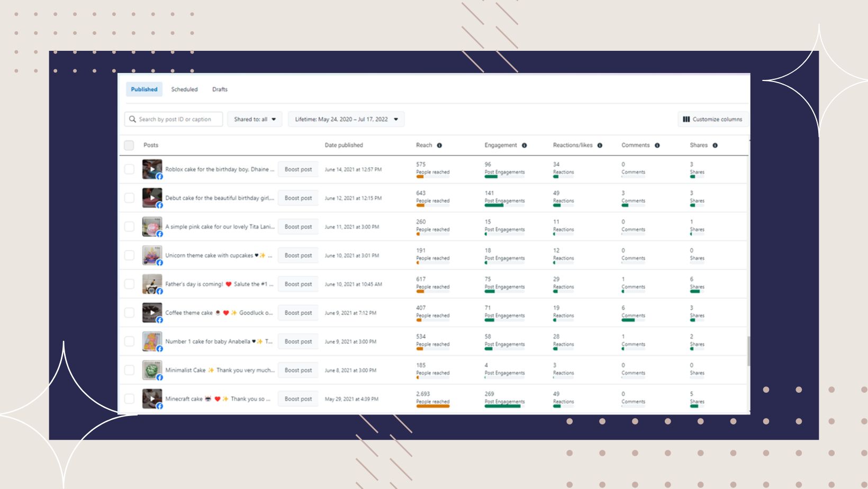This screenshot has height=489, width=868.
Task: Boost the simple pink cake post
Action: tap(298, 227)
